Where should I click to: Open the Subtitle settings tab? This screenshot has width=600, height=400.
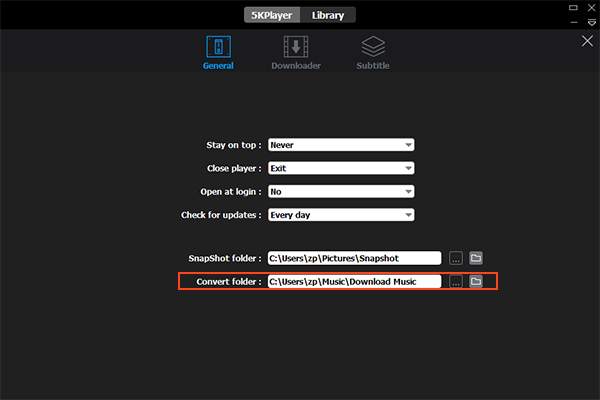pos(373,53)
